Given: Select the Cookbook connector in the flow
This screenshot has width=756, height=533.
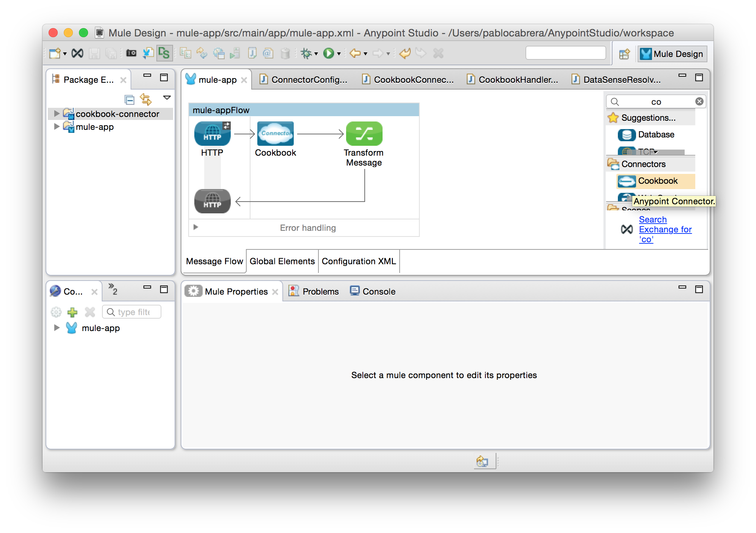Looking at the screenshot, I should (275, 134).
